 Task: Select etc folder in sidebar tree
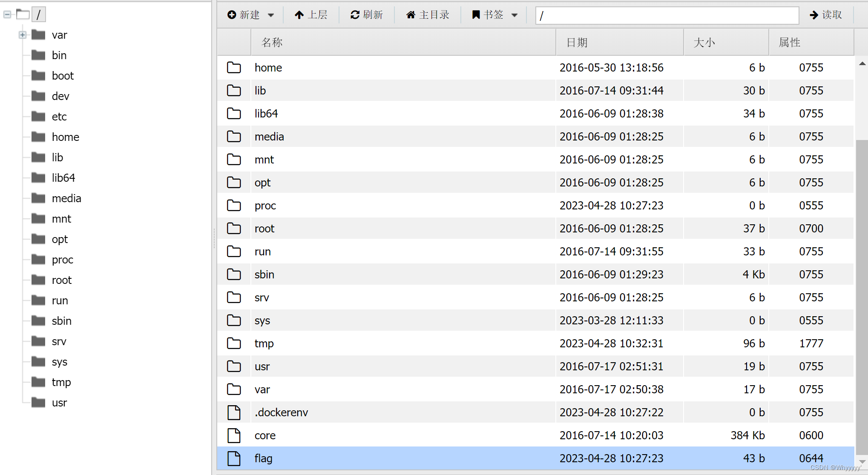[59, 117]
